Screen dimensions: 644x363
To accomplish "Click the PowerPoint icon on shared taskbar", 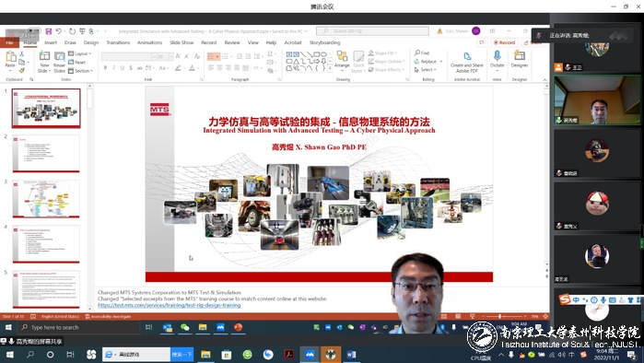I will [x=238, y=327].
